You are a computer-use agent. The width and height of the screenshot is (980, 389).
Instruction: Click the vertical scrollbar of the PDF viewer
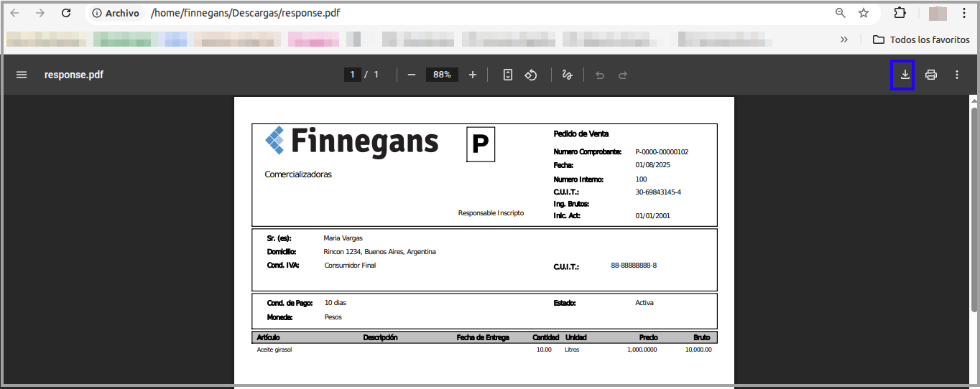pyautogui.click(x=974, y=208)
